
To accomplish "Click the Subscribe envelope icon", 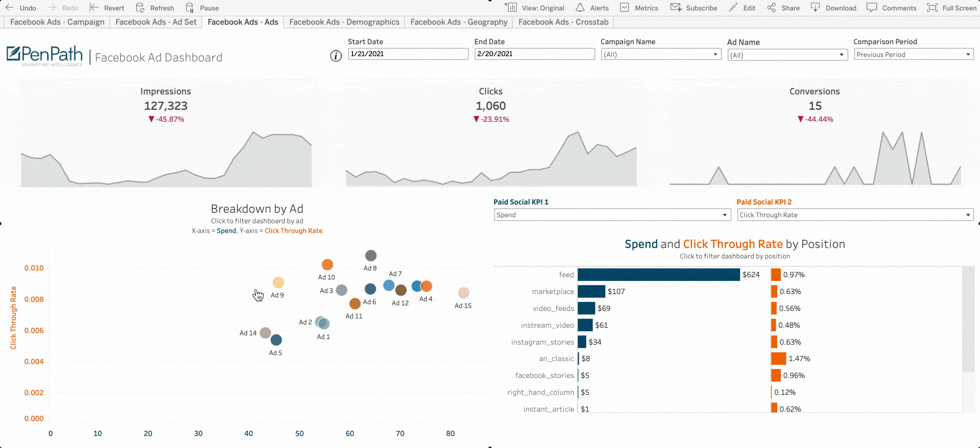I will 676,7.
